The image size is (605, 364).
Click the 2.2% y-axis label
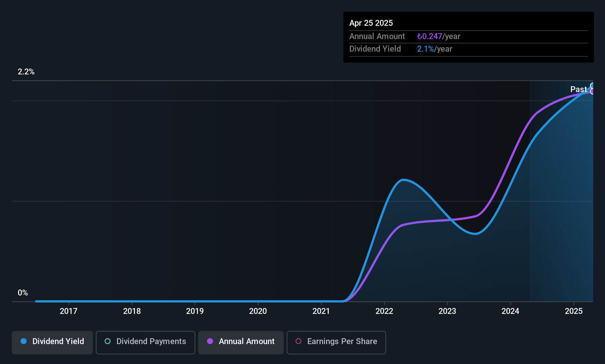(26, 72)
